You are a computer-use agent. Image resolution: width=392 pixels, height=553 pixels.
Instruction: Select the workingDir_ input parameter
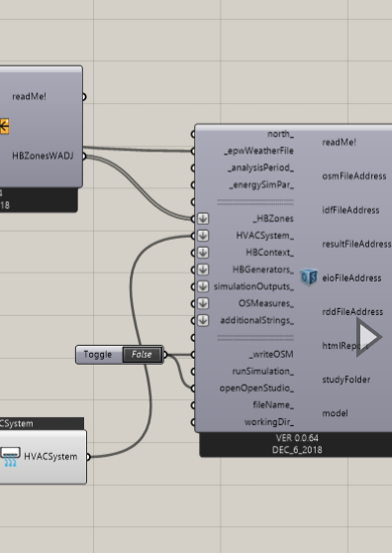point(269,422)
